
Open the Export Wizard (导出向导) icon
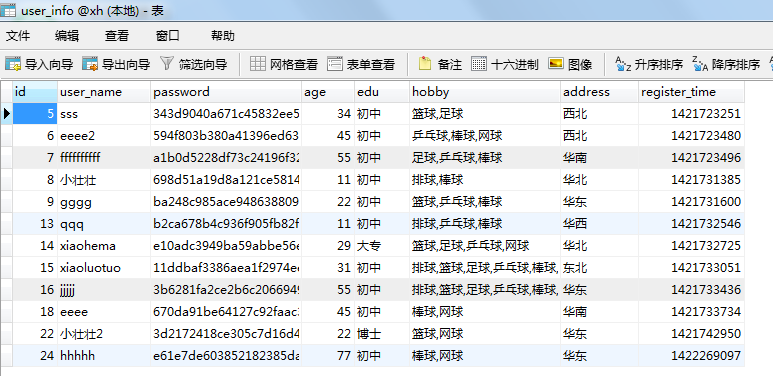click(x=91, y=64)
